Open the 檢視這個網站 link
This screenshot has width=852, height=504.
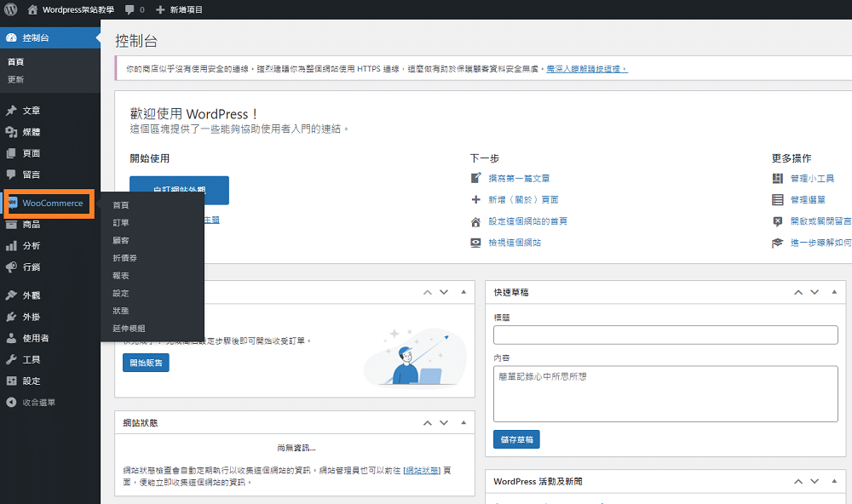(x=515, y=243)
